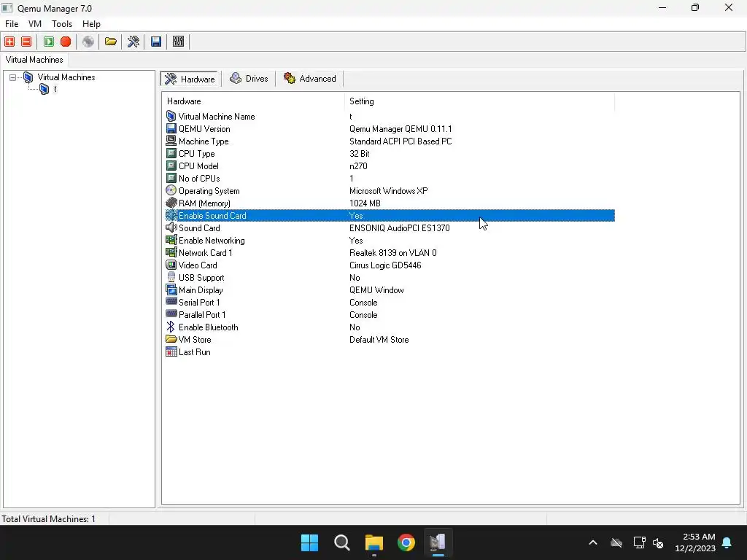Viewport: 747px width, 560px height.
Task: Click the 'QEMU Window' display value
Action: tap(376, 290)
